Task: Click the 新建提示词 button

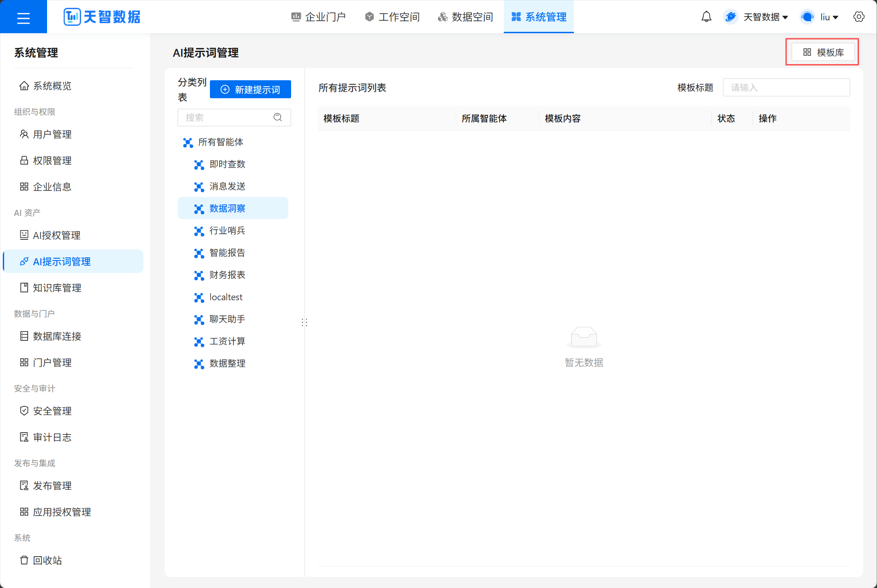Action: (251, 89)
